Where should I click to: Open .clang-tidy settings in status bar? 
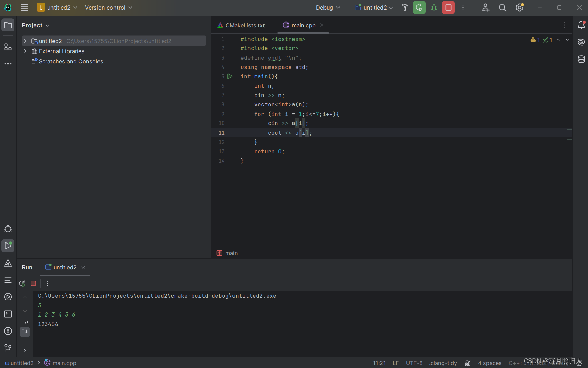443,363
